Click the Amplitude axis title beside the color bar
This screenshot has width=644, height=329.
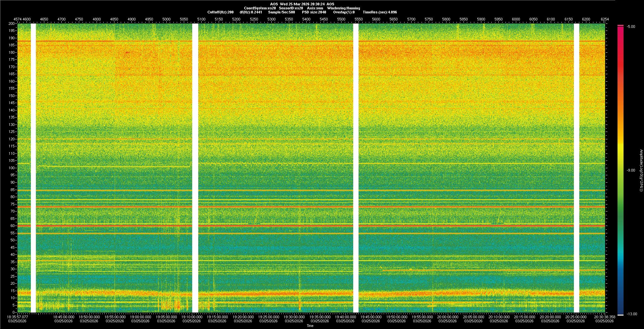click(641, 171)
